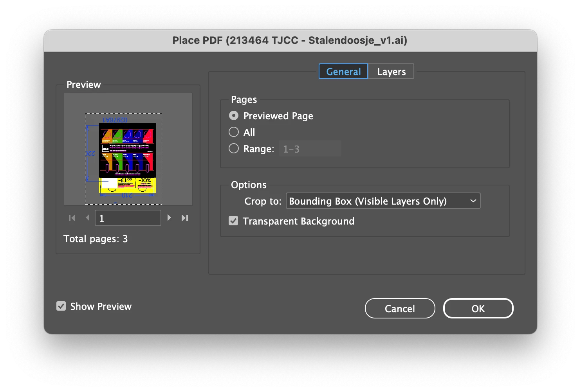Viewport: 581px width, 392px height.
Task: Choose the All pages radio option
Action: pyautogui.click(x=234, y=132)
